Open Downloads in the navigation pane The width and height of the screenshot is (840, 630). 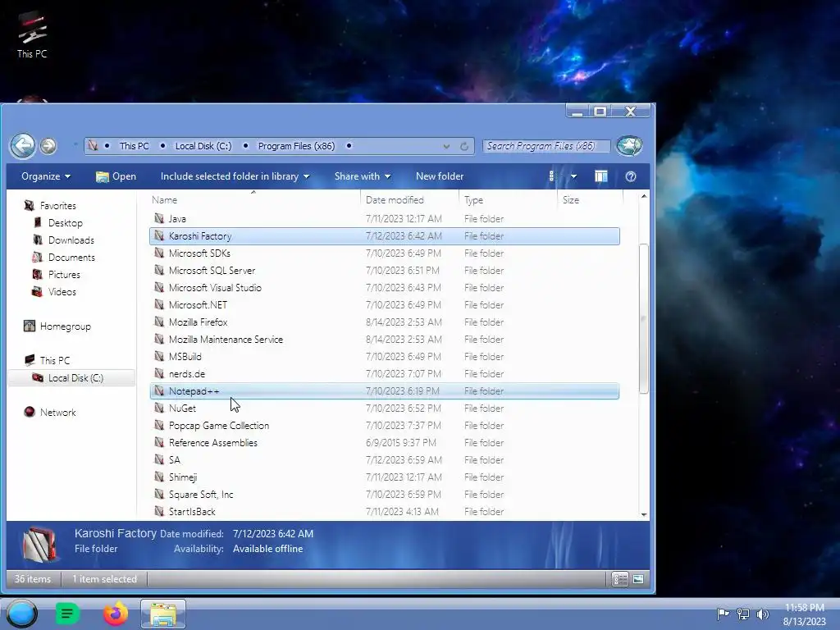click(71, 240)
